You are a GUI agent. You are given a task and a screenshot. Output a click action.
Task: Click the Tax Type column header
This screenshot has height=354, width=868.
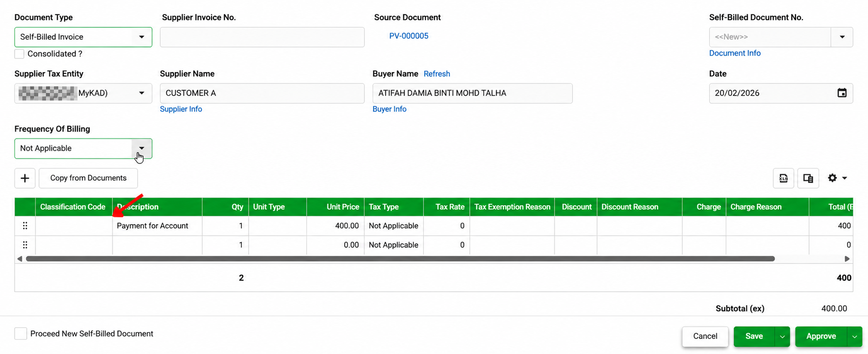[x=394, y=207]
